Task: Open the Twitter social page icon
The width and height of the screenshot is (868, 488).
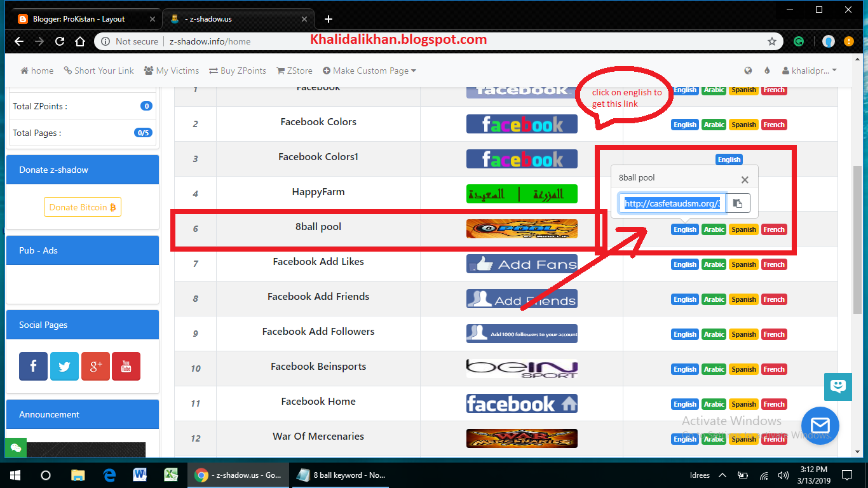Action: (x=64, y=366)
